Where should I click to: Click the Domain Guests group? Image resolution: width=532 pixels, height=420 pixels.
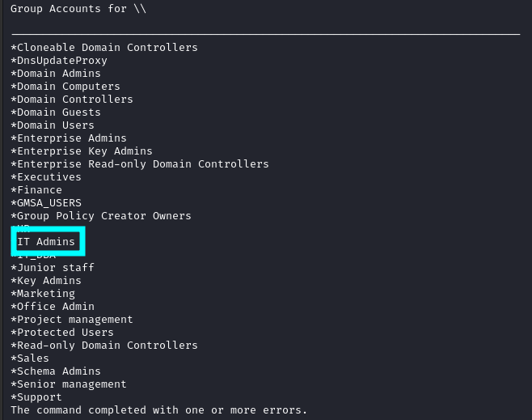pyautogui.click(x=56, y=112)
